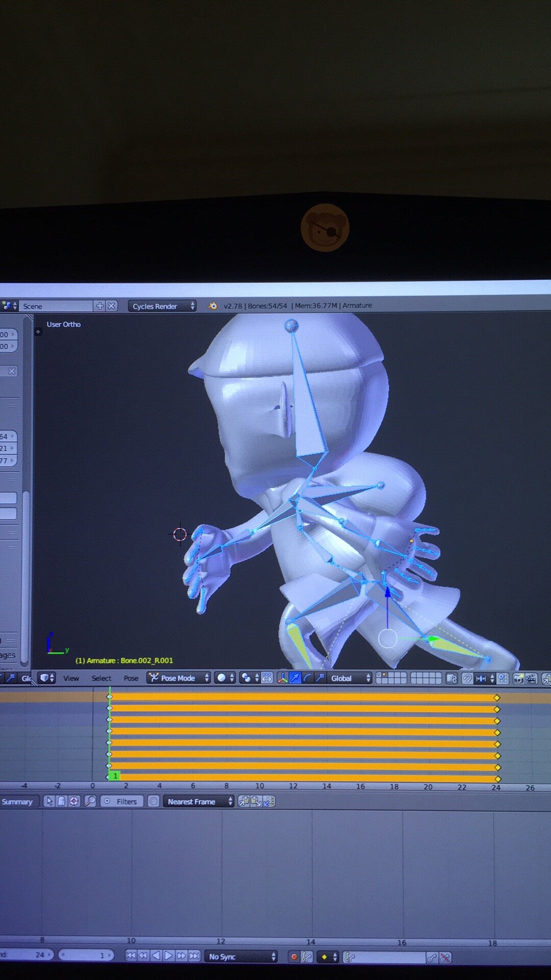
Task: Open the No Sync playback dropdown
Action: (x=241, y=957)
